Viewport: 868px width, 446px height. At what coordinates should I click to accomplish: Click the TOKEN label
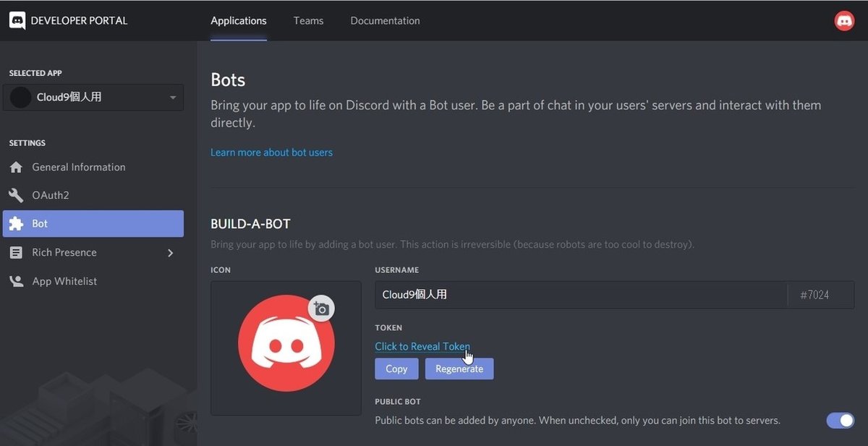tap(388, 327)
